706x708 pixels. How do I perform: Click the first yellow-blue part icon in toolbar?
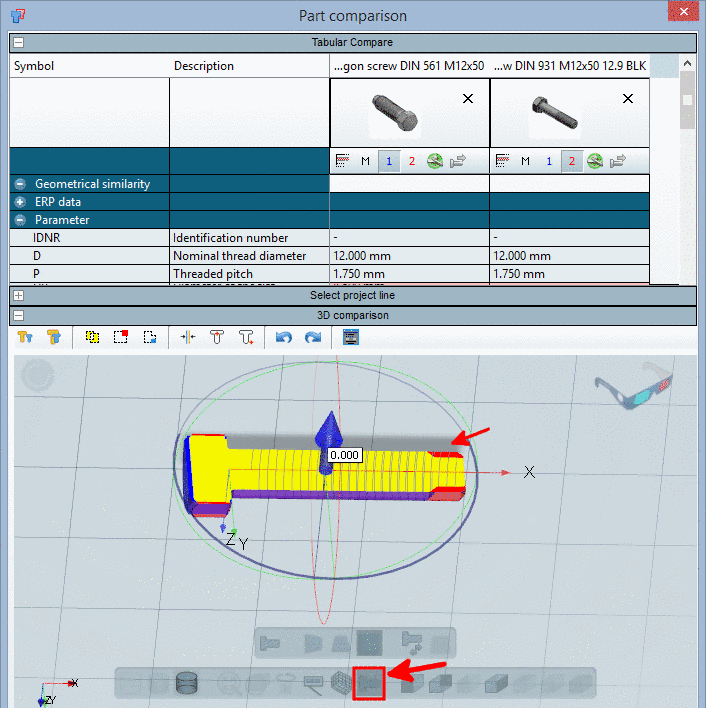pos(26,338)
